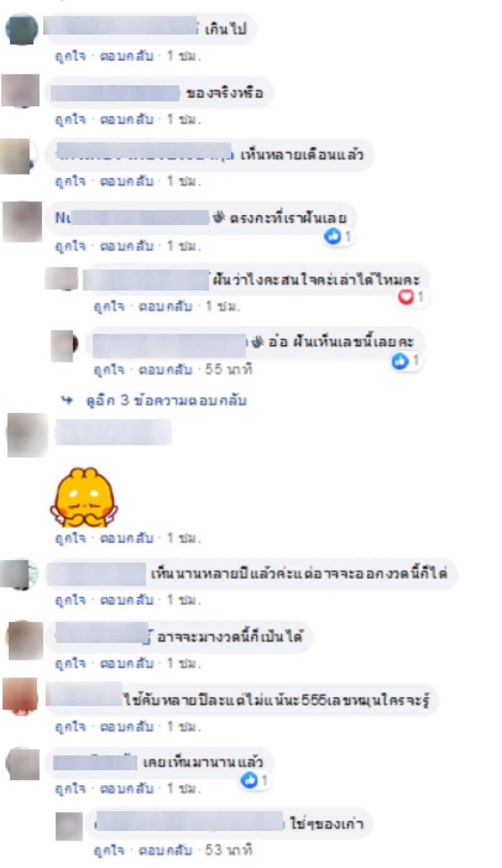Open the avatar of the 'เกินไป' commenter
Image resolution: width=502 pixels, height=868 pixels.
pos(21,29)
